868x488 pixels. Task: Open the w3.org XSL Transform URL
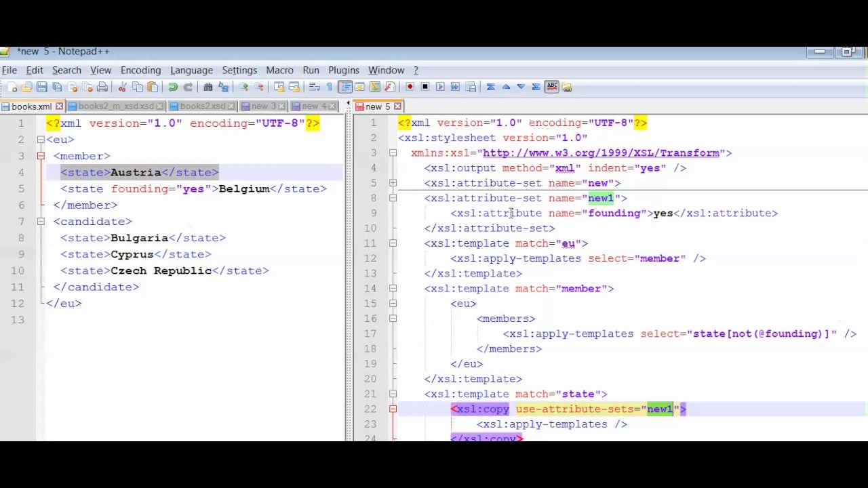[601, 153]
